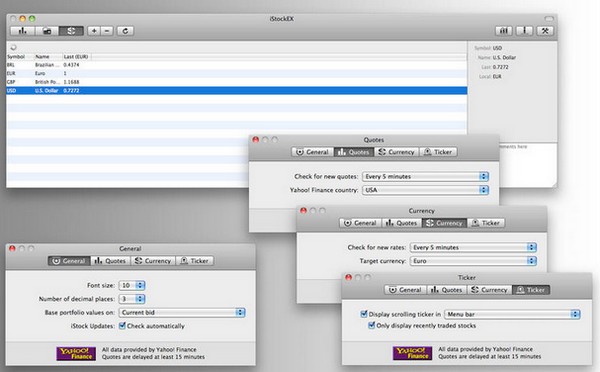Screen dimensions: 600x372
Task: Select Currency tab in the Quotes window
Action: [x=396, y=152]
